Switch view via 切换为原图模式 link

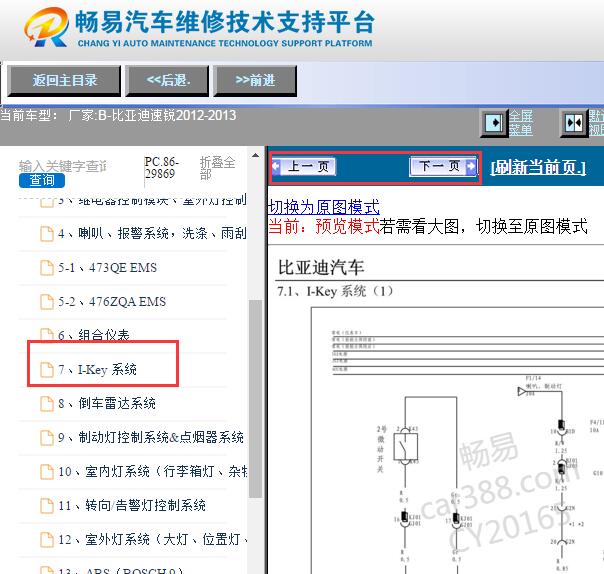(324, 207)
